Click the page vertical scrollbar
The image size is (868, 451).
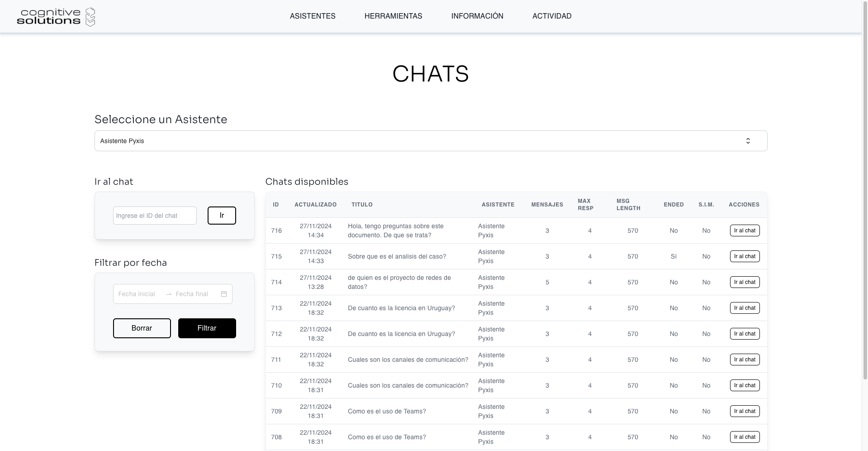(x=865, y=190)
